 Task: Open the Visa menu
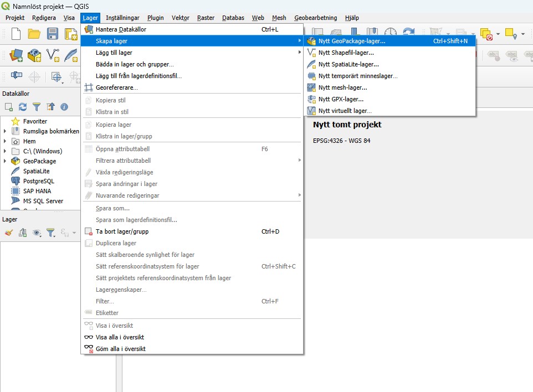pos(69,18)
